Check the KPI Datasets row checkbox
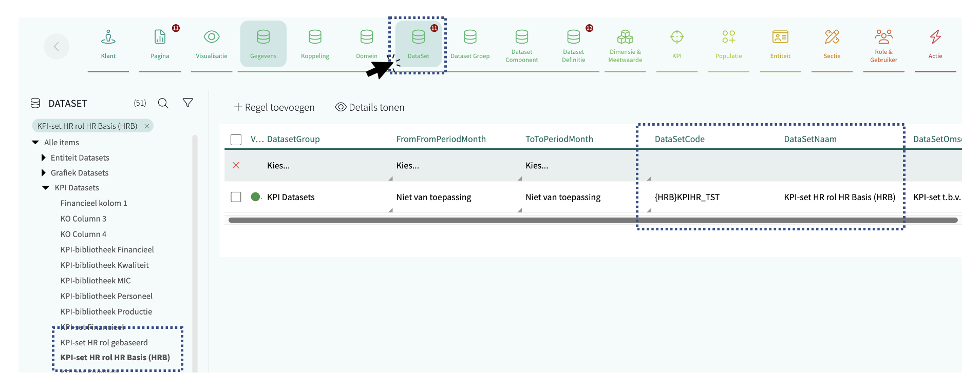 (x=236, y=197)
